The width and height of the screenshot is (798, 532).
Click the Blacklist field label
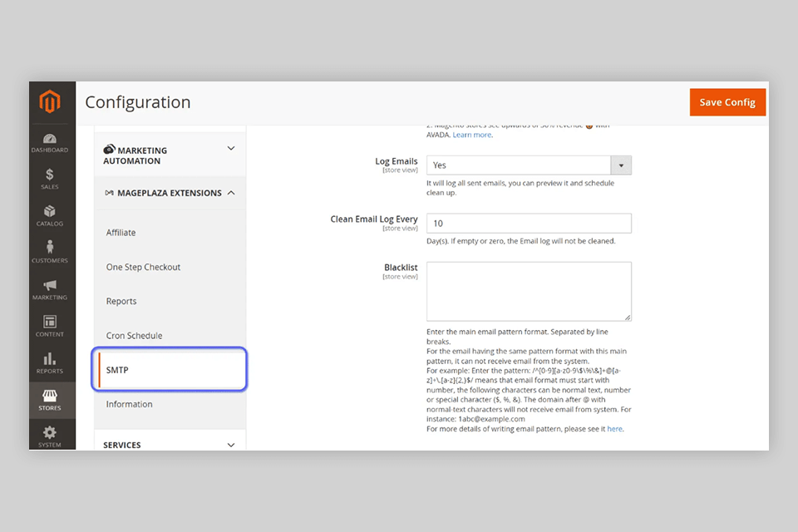[401, 268]
